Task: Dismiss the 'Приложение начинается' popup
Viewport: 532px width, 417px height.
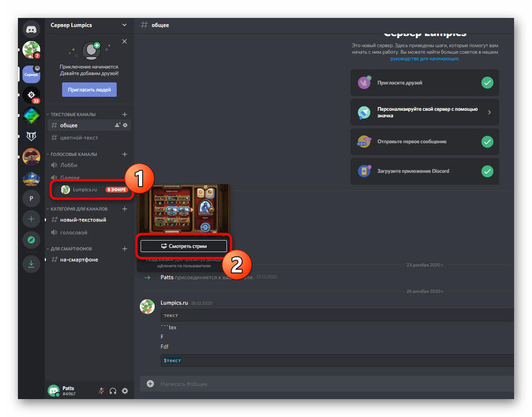Action: (x=124, y=41)
